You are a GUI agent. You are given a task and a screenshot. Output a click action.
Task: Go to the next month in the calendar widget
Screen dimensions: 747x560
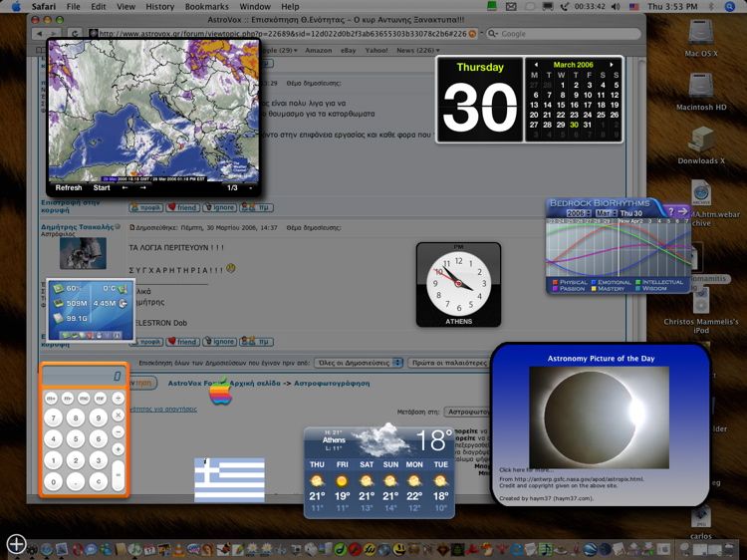pos(612,65)
